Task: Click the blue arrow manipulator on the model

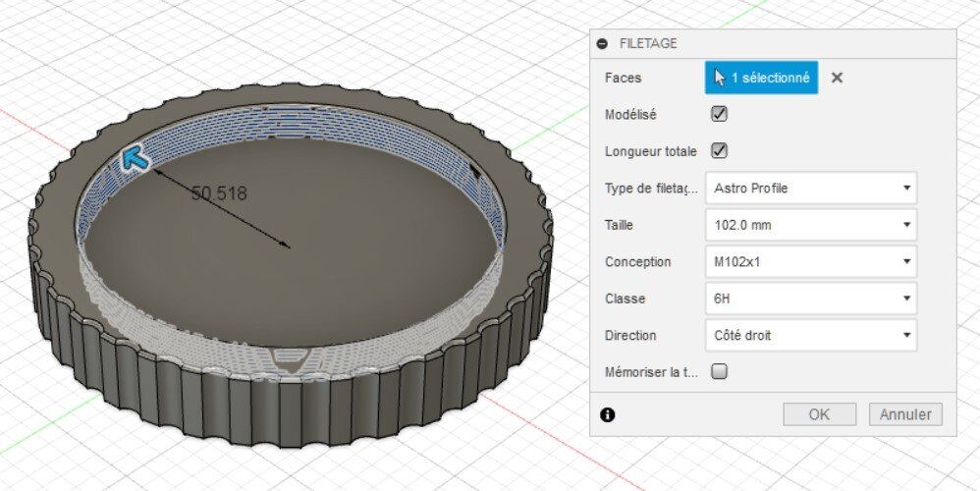Action: (135, 158)
